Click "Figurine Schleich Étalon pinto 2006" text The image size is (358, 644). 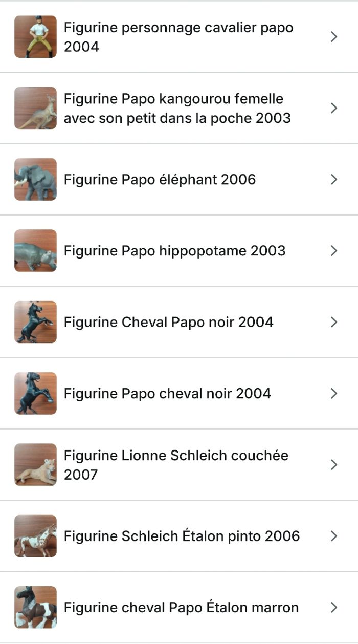[x=182, y=536]
